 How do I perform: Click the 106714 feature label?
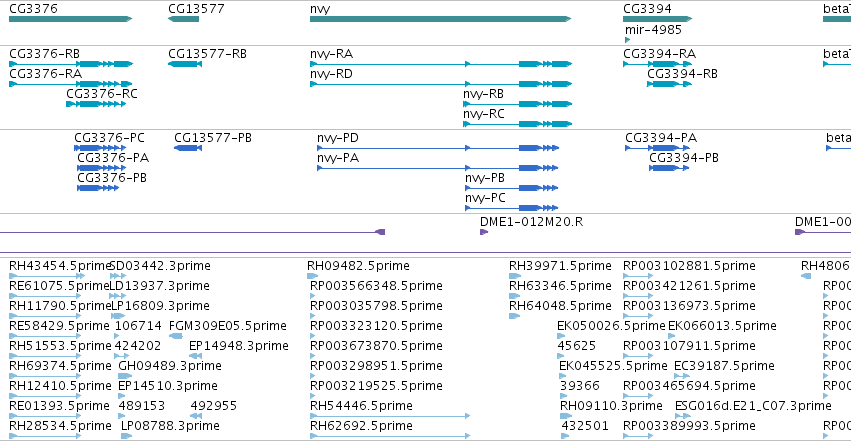pyautogui.click(x=138, y=326)
